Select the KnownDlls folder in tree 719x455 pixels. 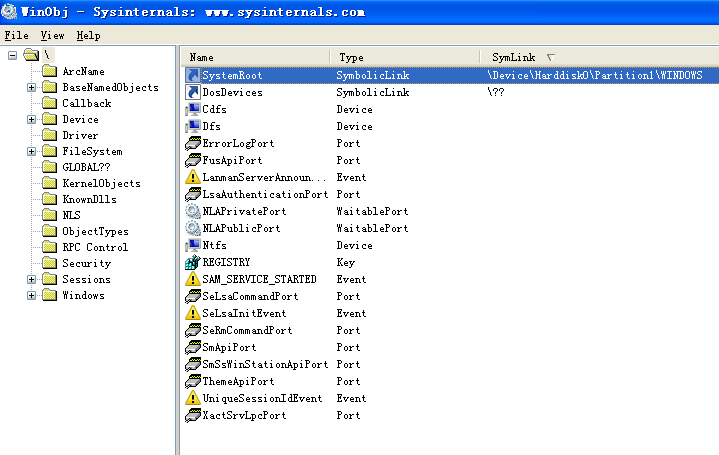[x=89, y=200]
